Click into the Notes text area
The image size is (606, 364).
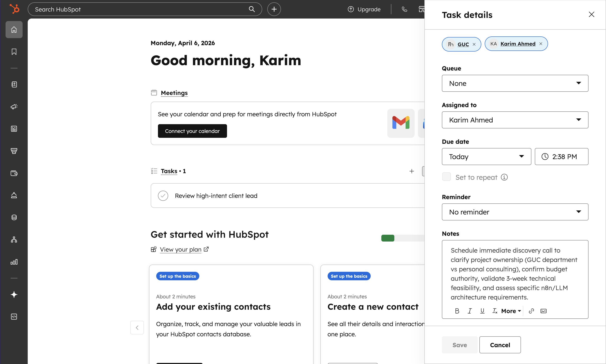pyautogui.click(x=515, y=273)
